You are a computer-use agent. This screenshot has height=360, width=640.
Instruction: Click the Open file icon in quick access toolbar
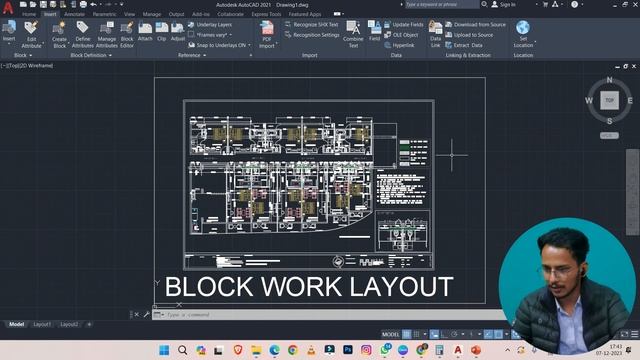tap(33, 4)
